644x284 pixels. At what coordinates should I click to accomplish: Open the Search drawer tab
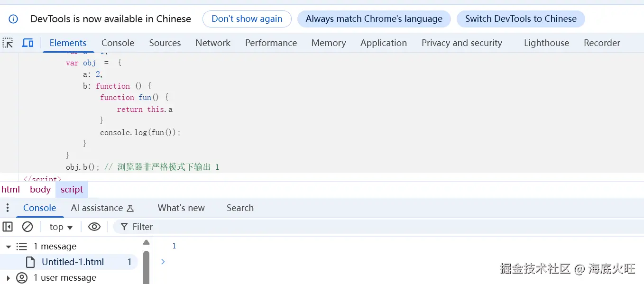(240, 208)
